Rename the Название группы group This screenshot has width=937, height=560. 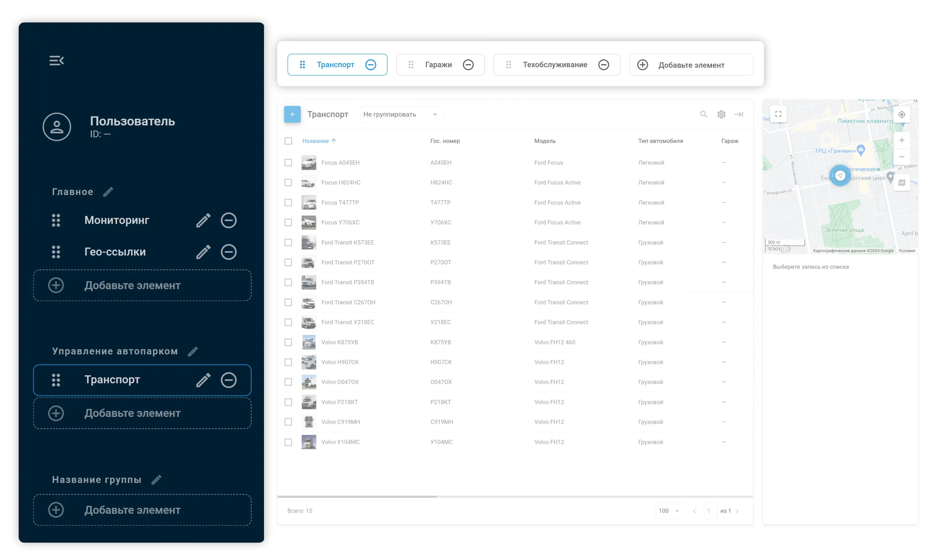pyautogui.click(x=156, y=480)
